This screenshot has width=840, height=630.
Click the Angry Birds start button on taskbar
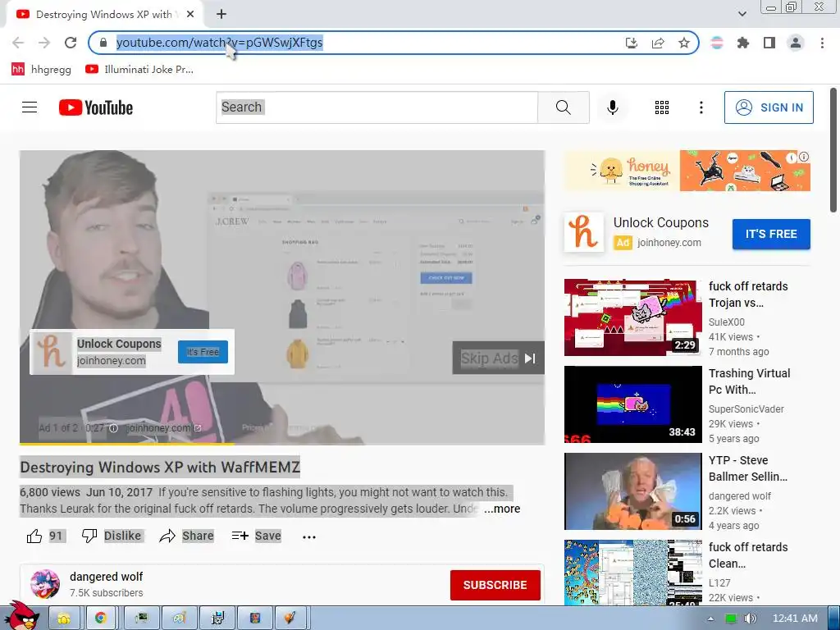coord(21,615)
